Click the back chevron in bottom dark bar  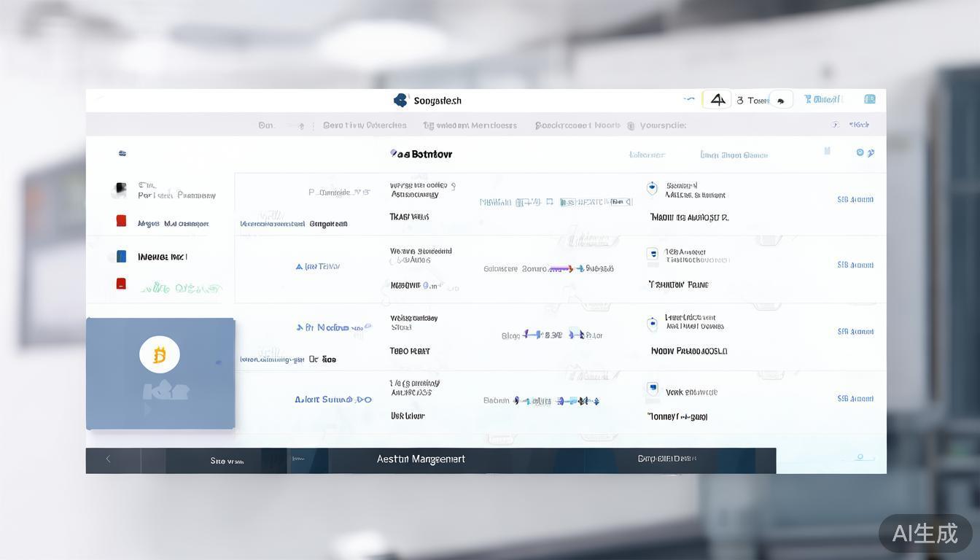[108, 459]
